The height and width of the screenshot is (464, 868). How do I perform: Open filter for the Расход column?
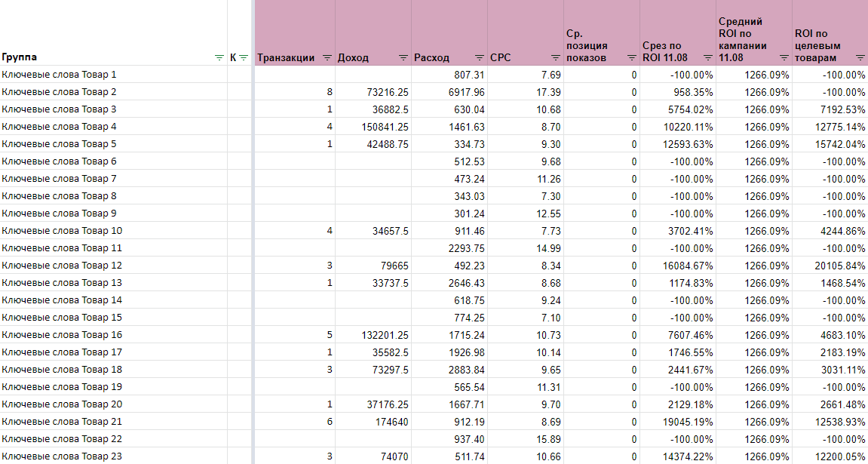[480, 57]
